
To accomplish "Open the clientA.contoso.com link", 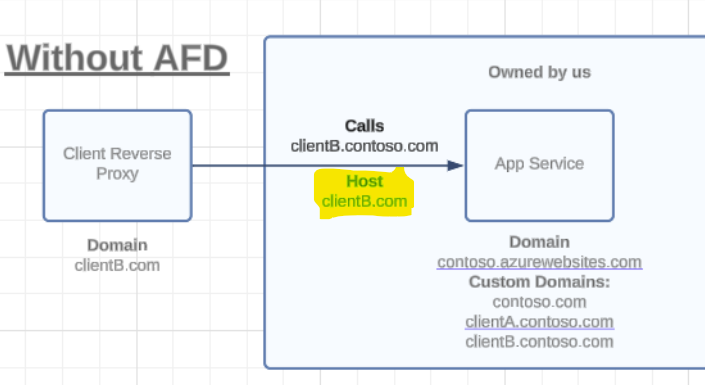I will point(540,322).
